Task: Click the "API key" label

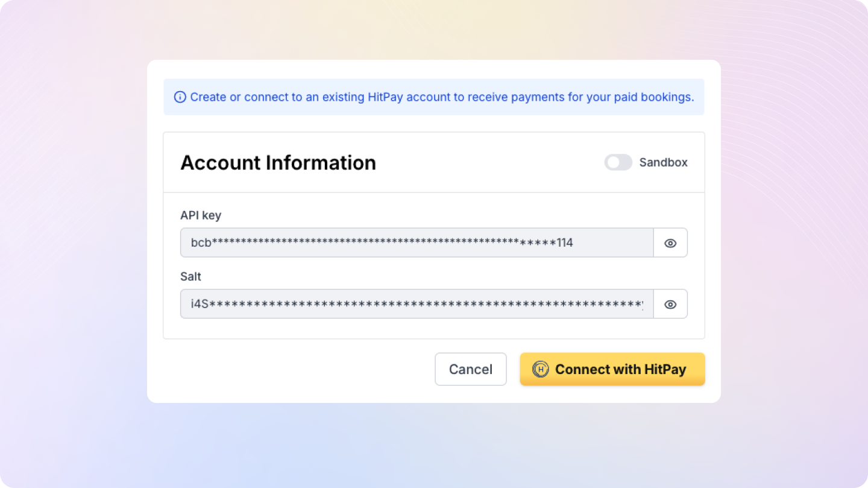Action: [x=201, y=215]
